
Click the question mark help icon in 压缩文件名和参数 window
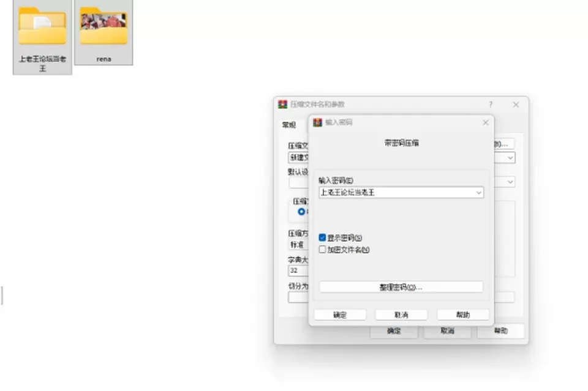(491, 105)
